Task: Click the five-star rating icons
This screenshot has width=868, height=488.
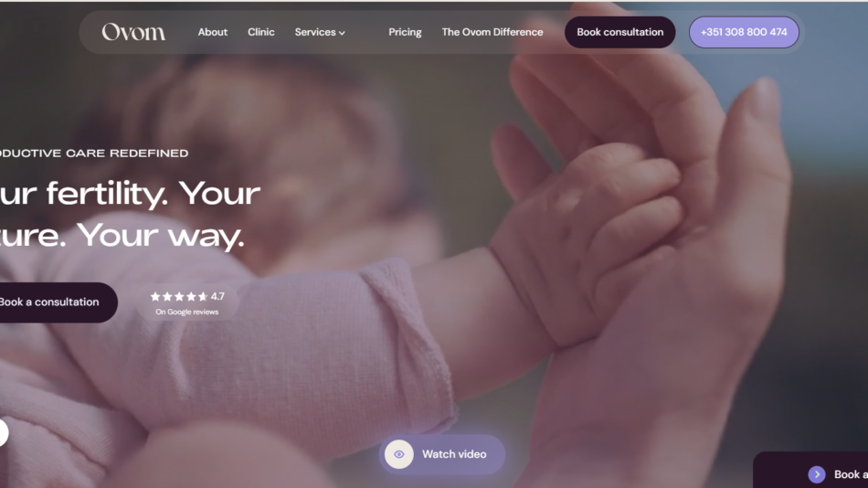Action: coord(179,296)
